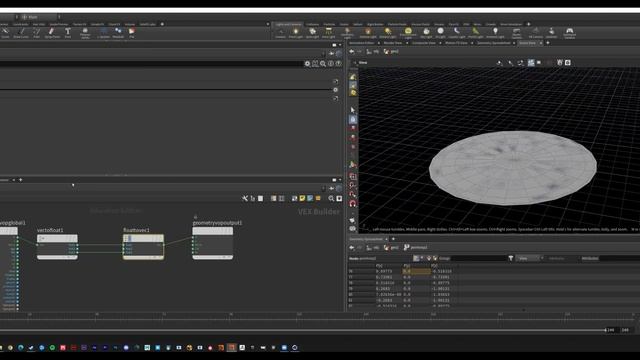The height and width of the screenshot is (360, 640).
Task: Open the Motion FX View pane tab
Action: coord(456,43)
